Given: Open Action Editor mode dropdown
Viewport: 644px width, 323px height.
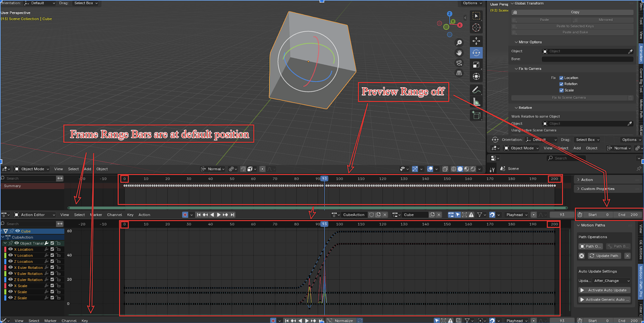Looking at the screenshot, I should [34, 215].
